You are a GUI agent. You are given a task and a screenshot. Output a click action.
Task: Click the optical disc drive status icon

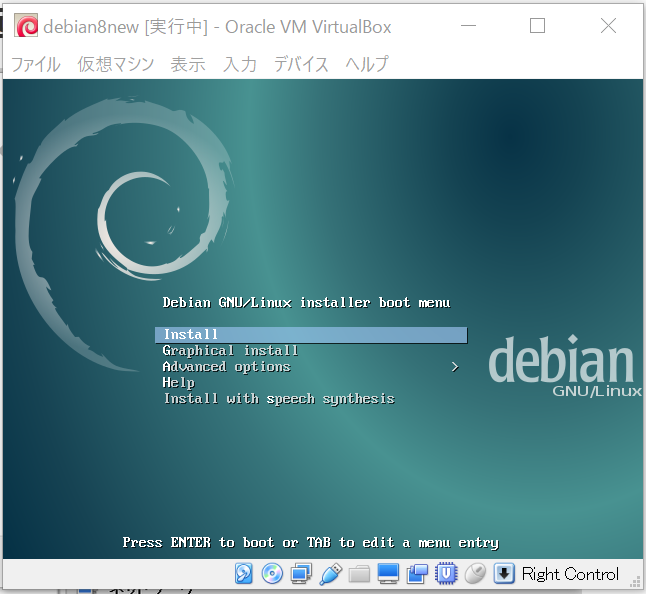[x=272, y=574]
